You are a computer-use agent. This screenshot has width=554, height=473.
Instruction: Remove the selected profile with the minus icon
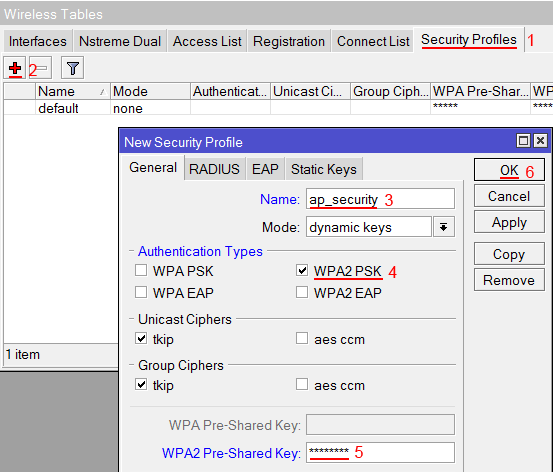coord(41,68)
